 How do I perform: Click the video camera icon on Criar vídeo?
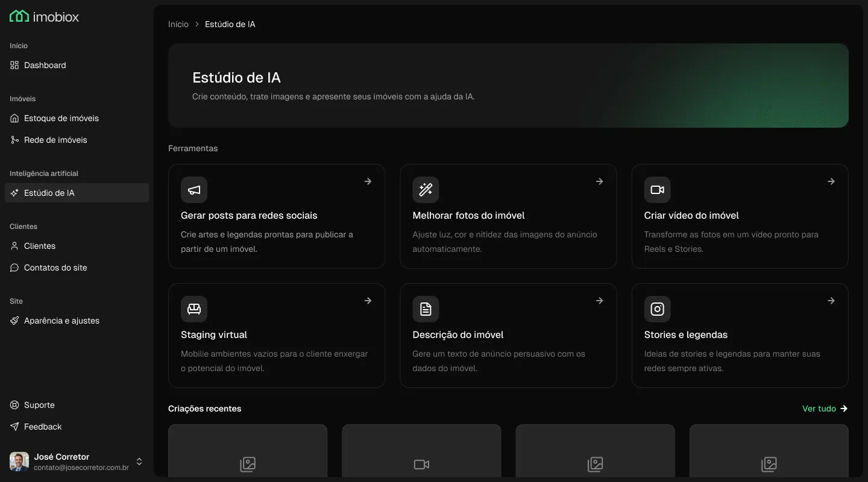point(657,190)
